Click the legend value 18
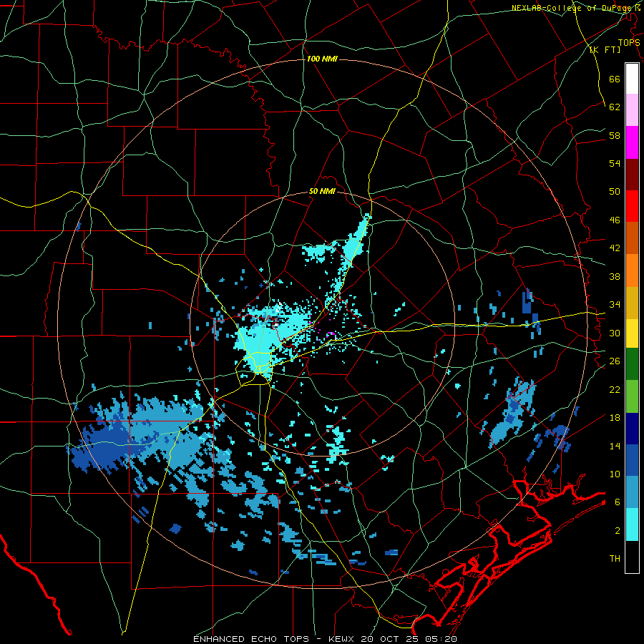 (x=615, y=418)
